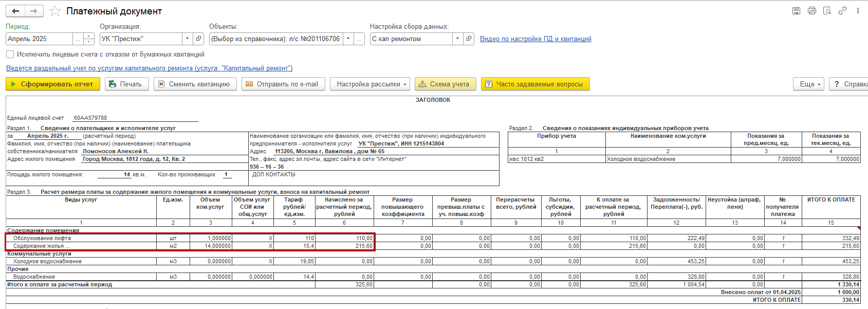
Task: Click the printer icon in top-right corner
Action: point(811,11)
